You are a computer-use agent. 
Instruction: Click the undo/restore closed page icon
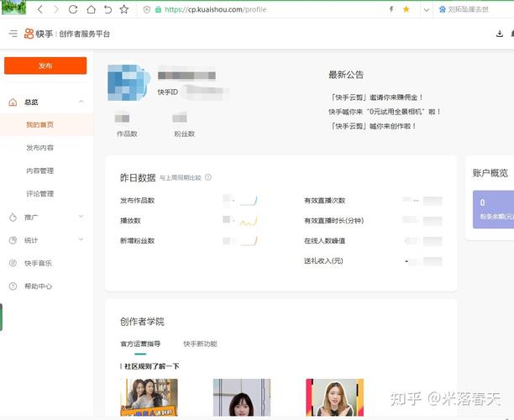(x=108, y=9)
